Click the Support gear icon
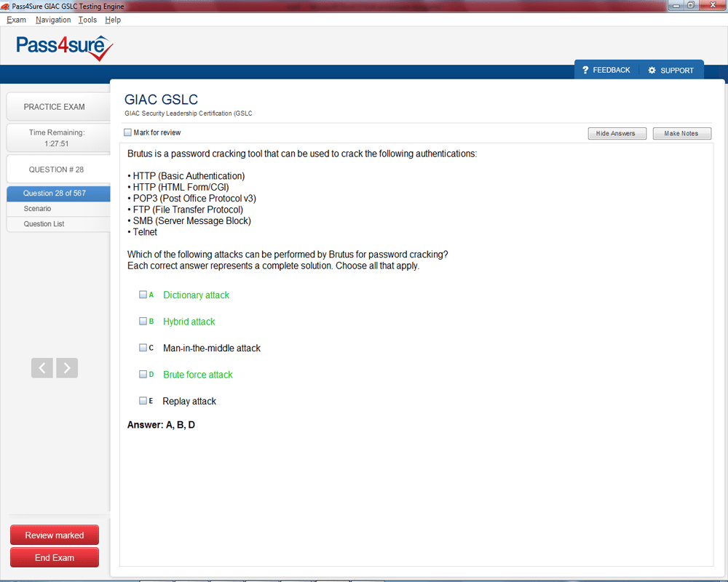Image resolution: width=728 pixels, height=582 pixels. [652, 70]
